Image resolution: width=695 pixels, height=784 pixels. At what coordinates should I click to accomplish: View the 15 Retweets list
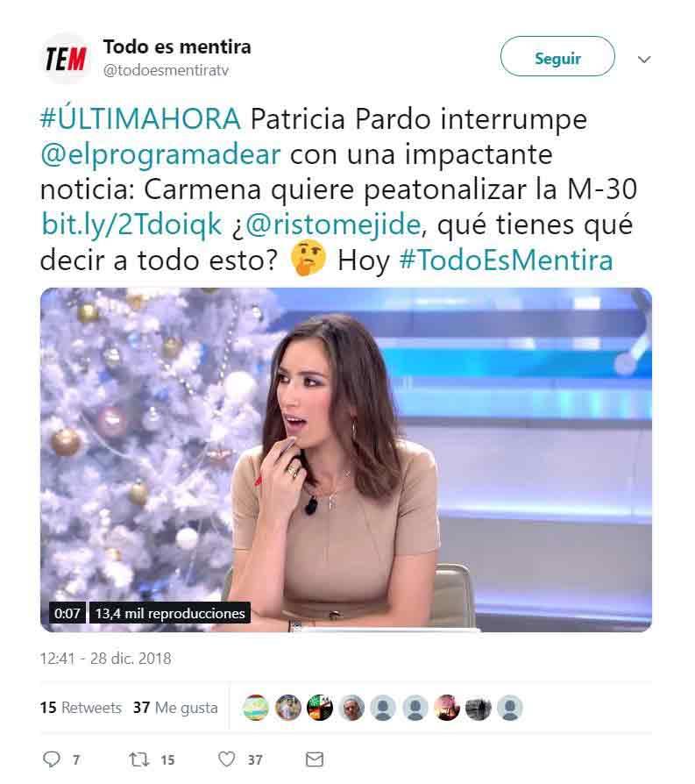pyautogui.click(x=81, y=708)
